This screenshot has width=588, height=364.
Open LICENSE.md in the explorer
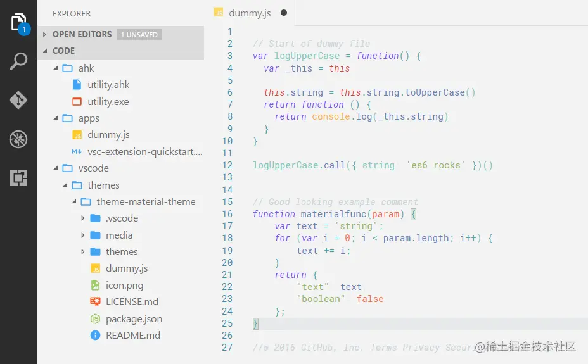(132, 302)
